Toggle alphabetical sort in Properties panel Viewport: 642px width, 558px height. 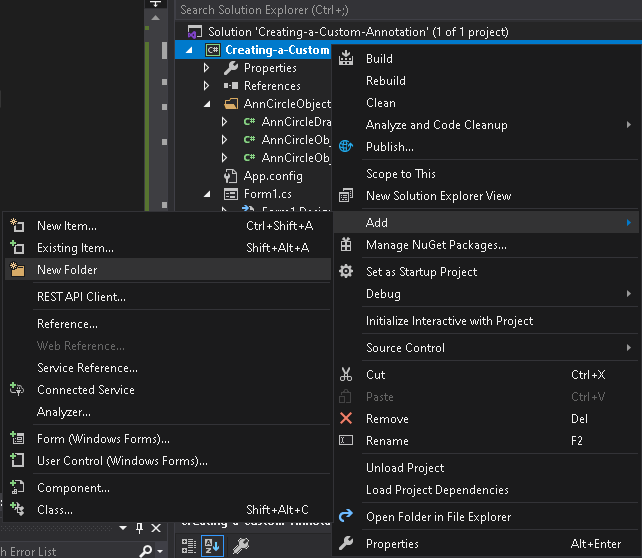tap(214, 545)
